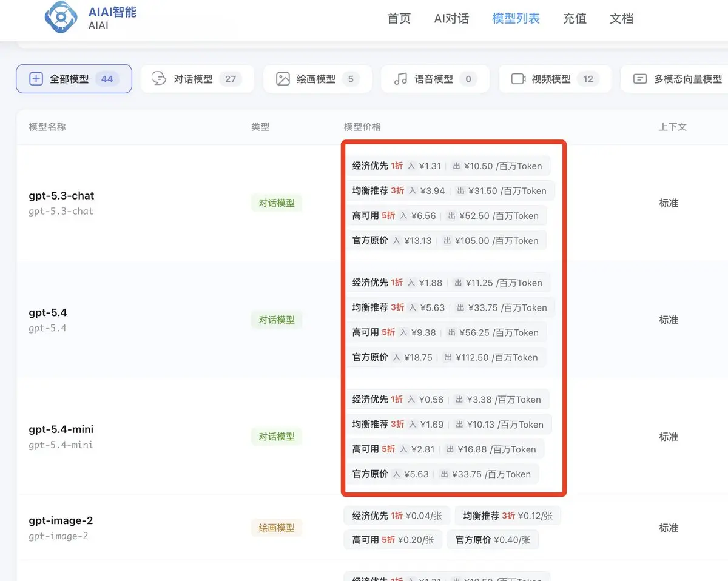728x581 pixels.
Task: Click the count badge 27
Action: (231, 79)
